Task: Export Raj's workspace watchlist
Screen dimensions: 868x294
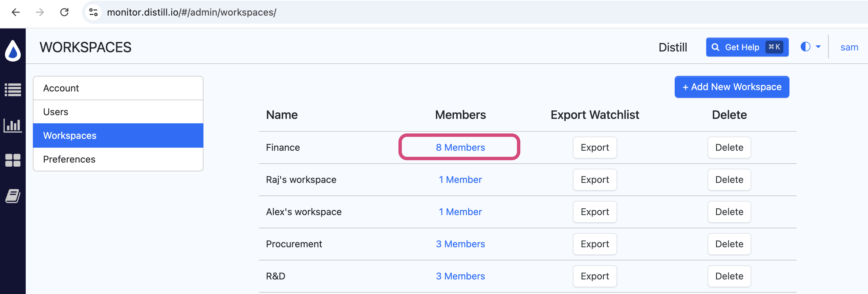Action: 595,180
